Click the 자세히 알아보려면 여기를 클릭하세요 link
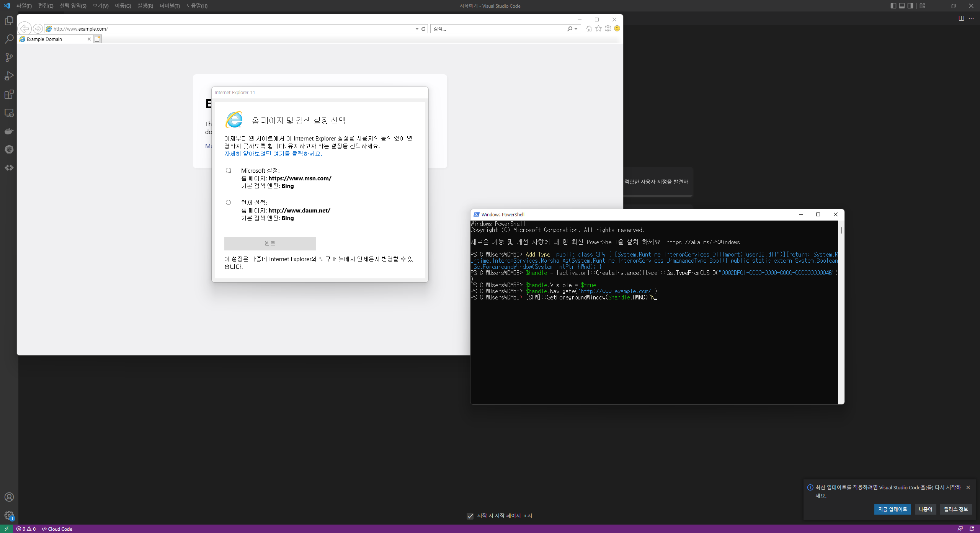The image size is (980, 533). pyautogui.click(x=273, y=154)
